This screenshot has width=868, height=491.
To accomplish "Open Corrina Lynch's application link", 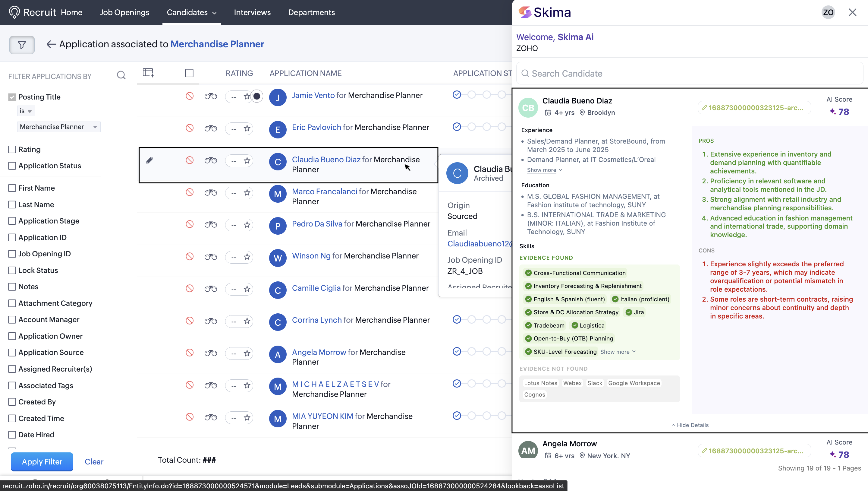I will [x=316, y=320].
